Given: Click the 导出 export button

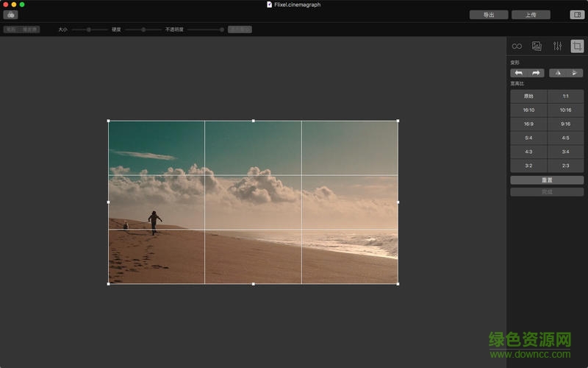Looking at the screenshot, I should (489, 15).
